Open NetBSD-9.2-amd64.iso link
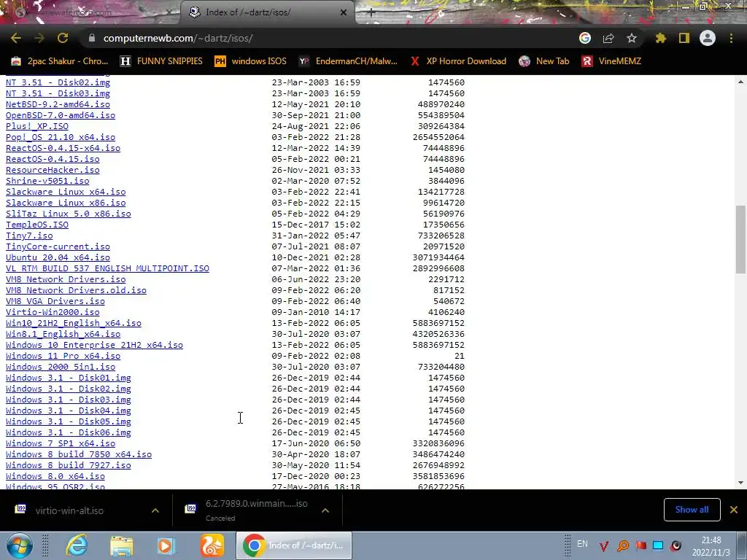The width and height of the screenshot is (747, 560). 58,104
